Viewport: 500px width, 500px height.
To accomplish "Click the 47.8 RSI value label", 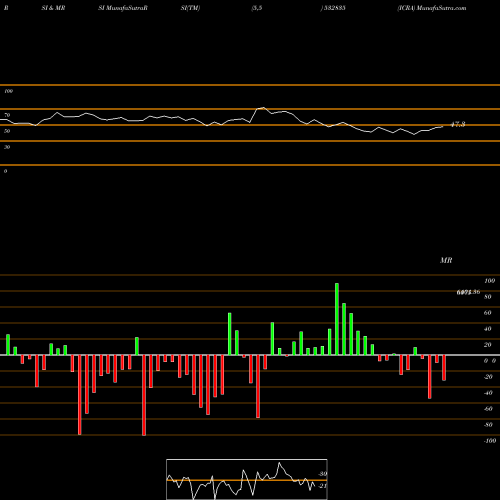I will [x=458, y=124].
